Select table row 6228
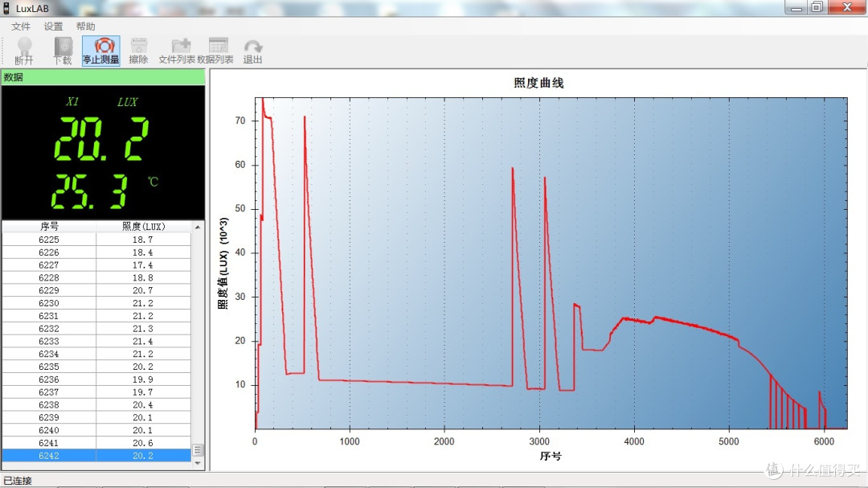 pos(96,277)
